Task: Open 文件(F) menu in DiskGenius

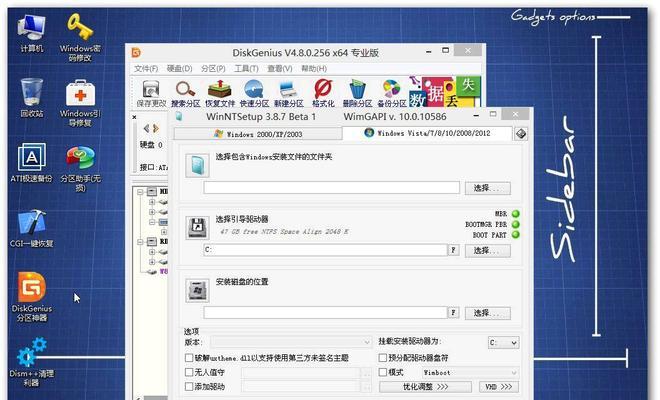Action: (x=146, y=69)
